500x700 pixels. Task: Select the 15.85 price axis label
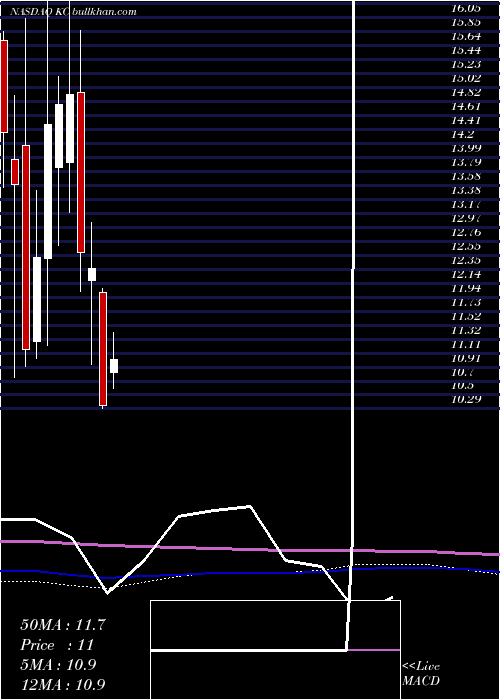coord(466,22)
